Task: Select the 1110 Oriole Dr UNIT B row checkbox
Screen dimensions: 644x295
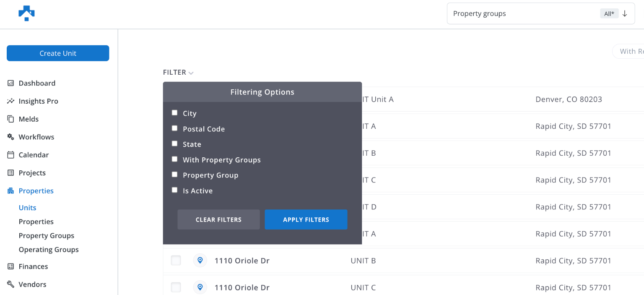Action: pos(176,261)
